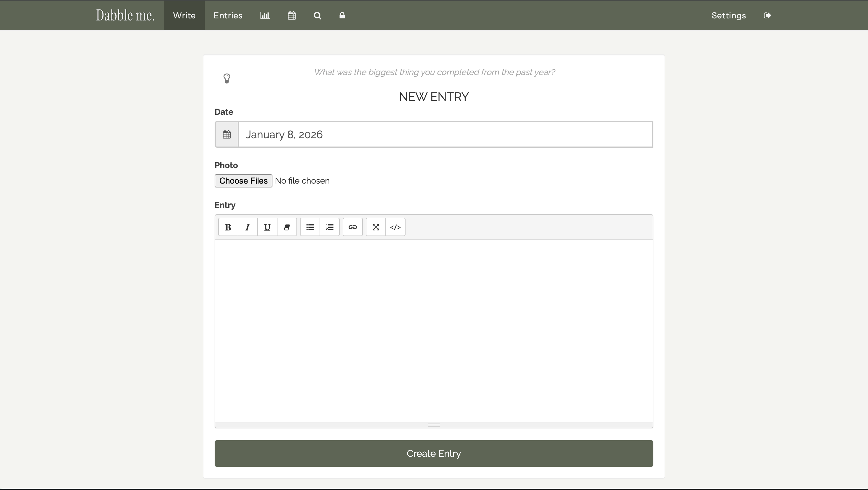Open the date picker calendar icon
The image size is (868, 490).
pos(227,134)
